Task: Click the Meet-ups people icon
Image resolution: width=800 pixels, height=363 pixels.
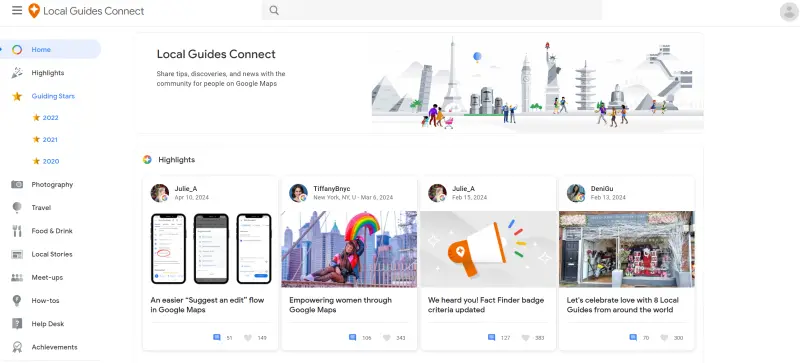Action: [x=17, y=277]
